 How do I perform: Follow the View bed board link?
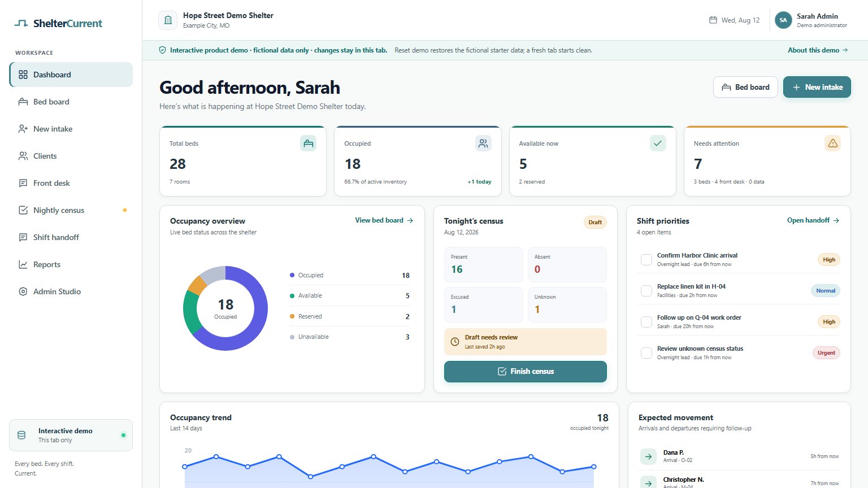384,220
